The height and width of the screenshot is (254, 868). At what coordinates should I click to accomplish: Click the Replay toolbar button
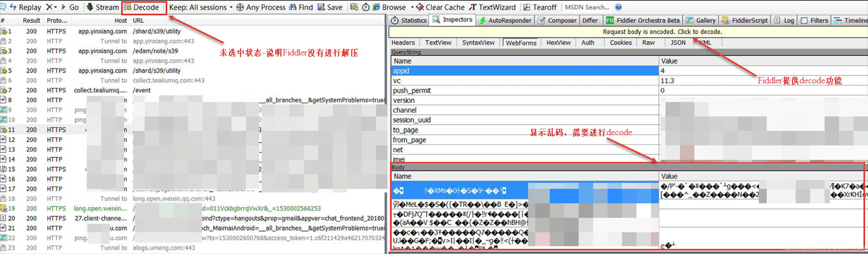coord(26,7)
